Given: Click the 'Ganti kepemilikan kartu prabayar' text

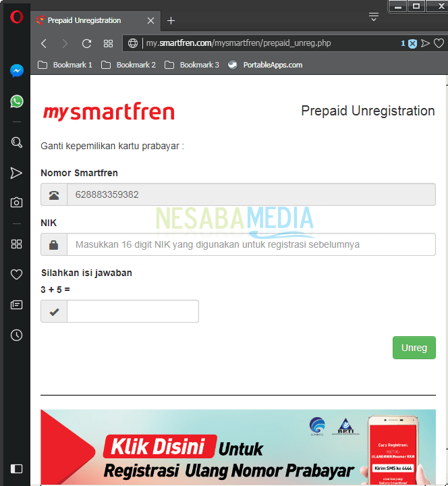Looking at the screenshot, I should [112, 146].
